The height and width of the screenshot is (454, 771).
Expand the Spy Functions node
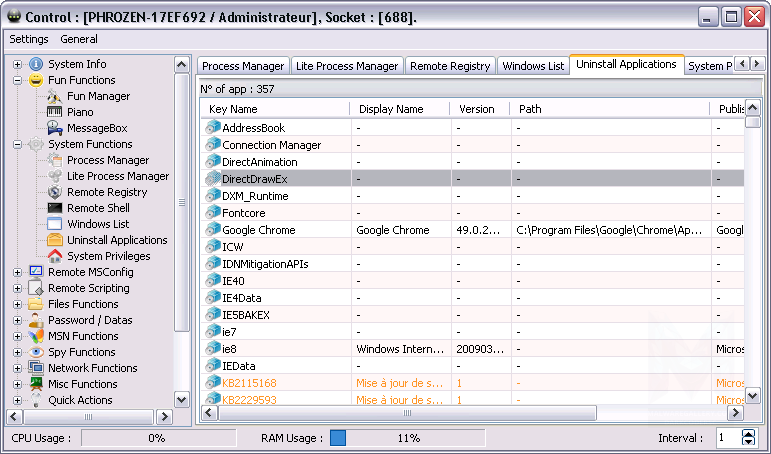[x=18, y=352]
